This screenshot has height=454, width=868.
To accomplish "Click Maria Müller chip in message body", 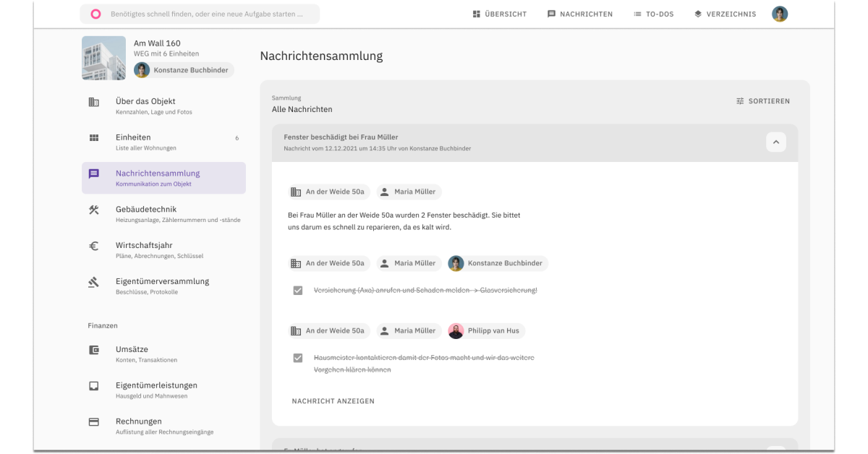I will 408,192.
